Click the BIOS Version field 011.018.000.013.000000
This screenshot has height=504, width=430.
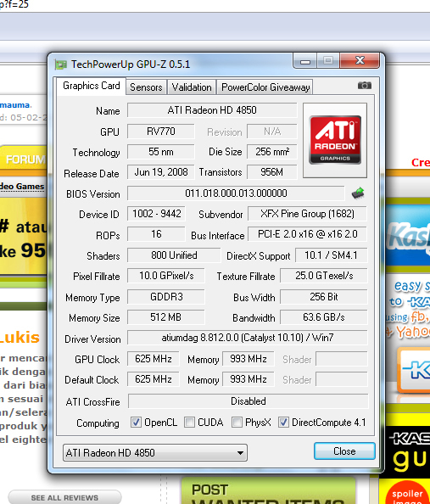[x=236, y=193]
